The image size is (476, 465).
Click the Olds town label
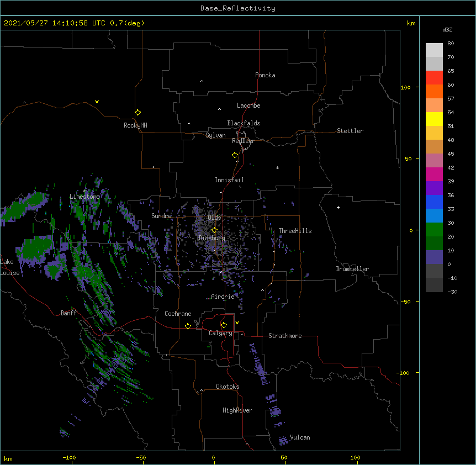pos(214,218)
